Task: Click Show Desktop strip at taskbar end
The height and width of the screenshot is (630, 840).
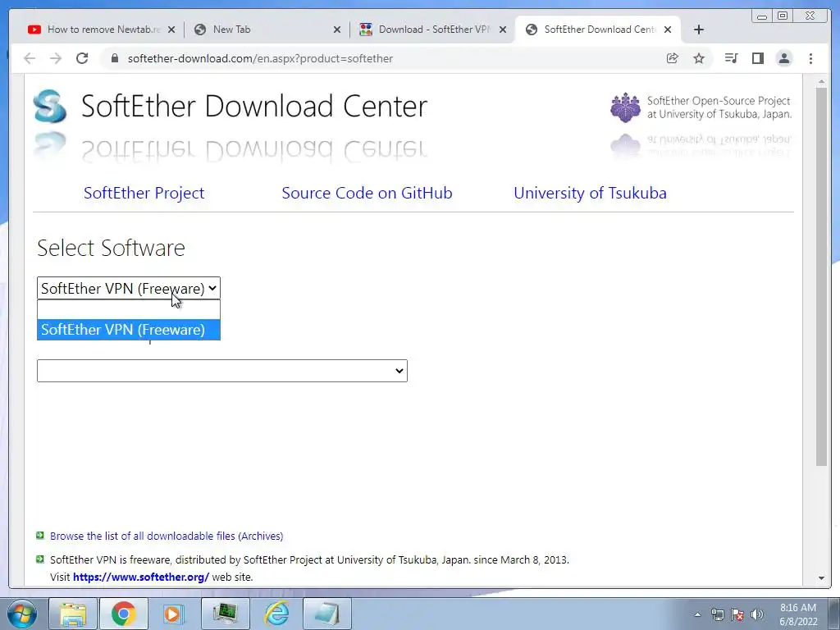Action: (834, 614)
